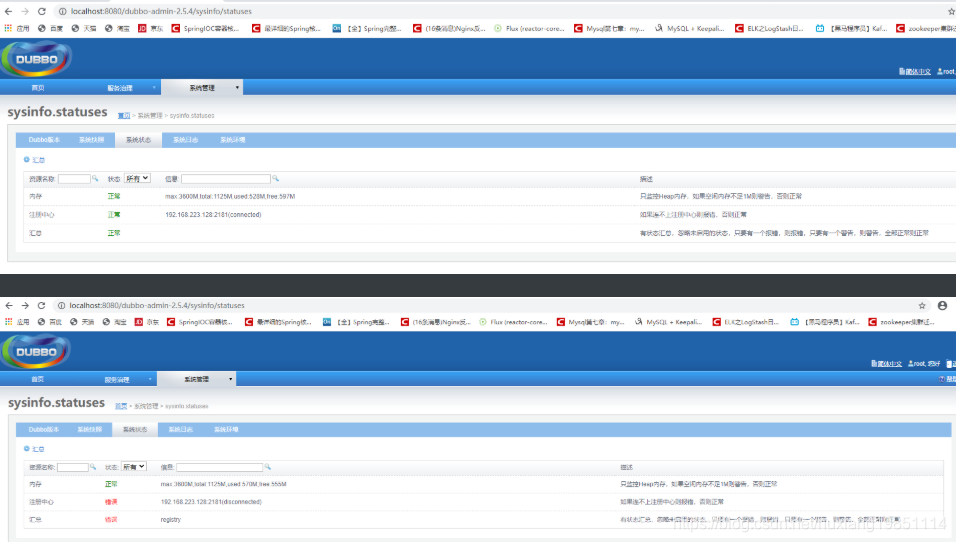Viewport: 956px width, 542px height.
Task: Focus 资源名称 input field in upper window
Action: (x=74, y=179)
